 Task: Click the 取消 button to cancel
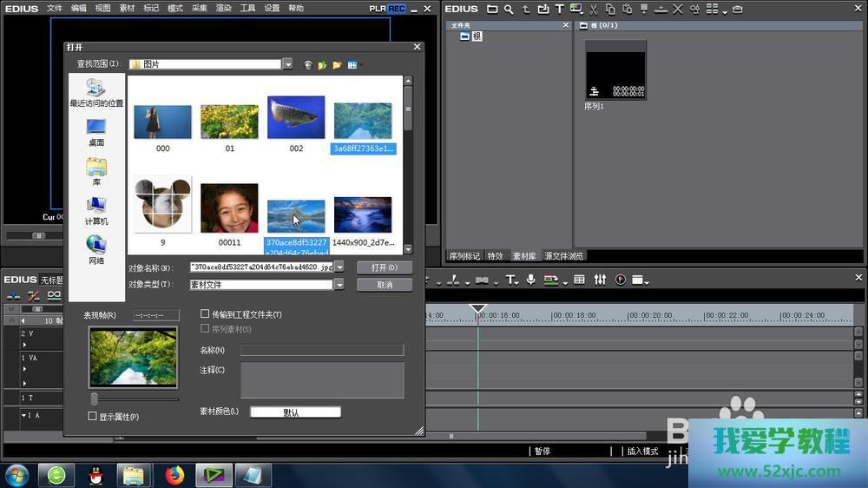click(x=384, y=285)
